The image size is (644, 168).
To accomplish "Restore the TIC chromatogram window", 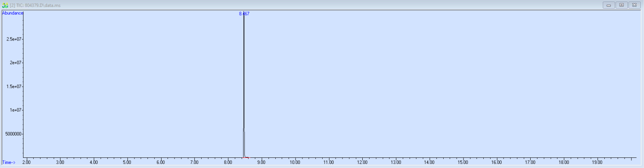I will tap(621, 5).
